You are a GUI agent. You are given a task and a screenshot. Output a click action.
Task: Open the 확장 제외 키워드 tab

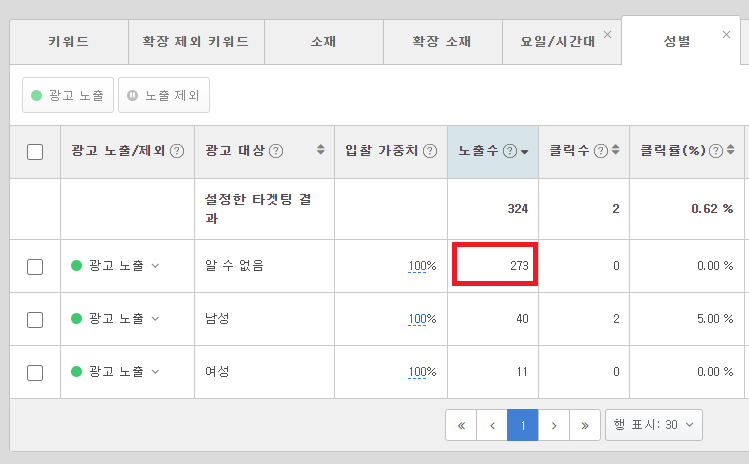pyautogui.click(x=197, y=42)
